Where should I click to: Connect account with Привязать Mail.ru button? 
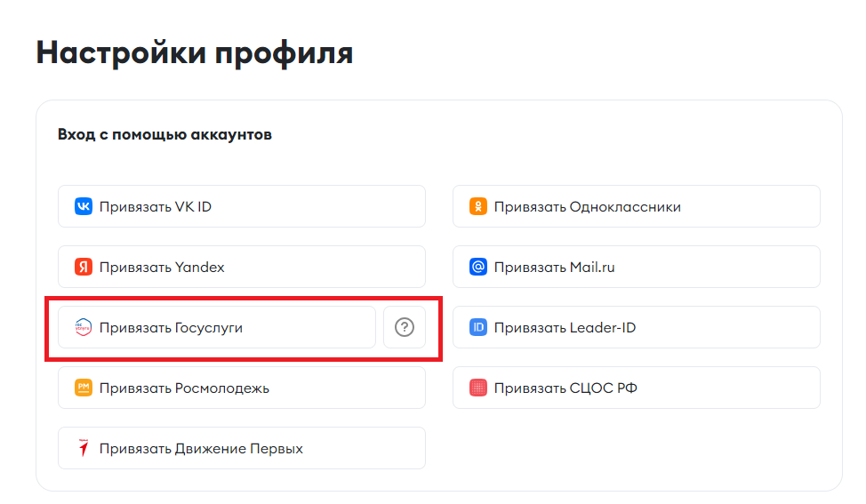point(637,268)
